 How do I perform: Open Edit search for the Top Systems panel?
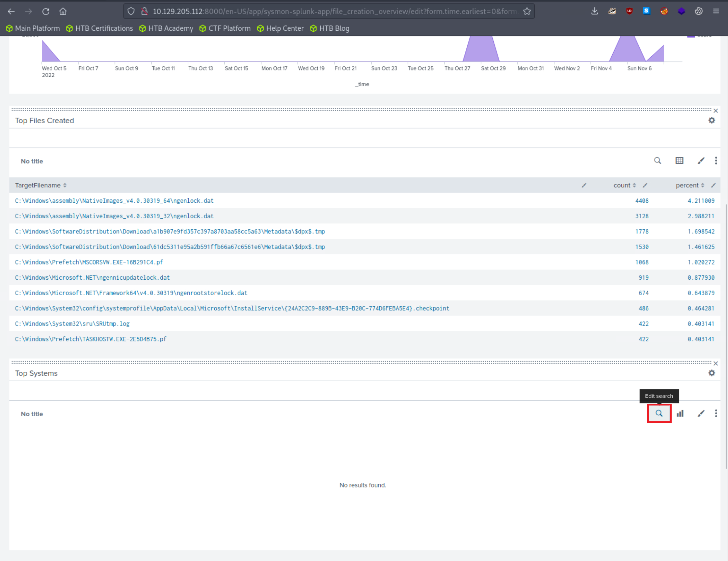coord(659,413)
